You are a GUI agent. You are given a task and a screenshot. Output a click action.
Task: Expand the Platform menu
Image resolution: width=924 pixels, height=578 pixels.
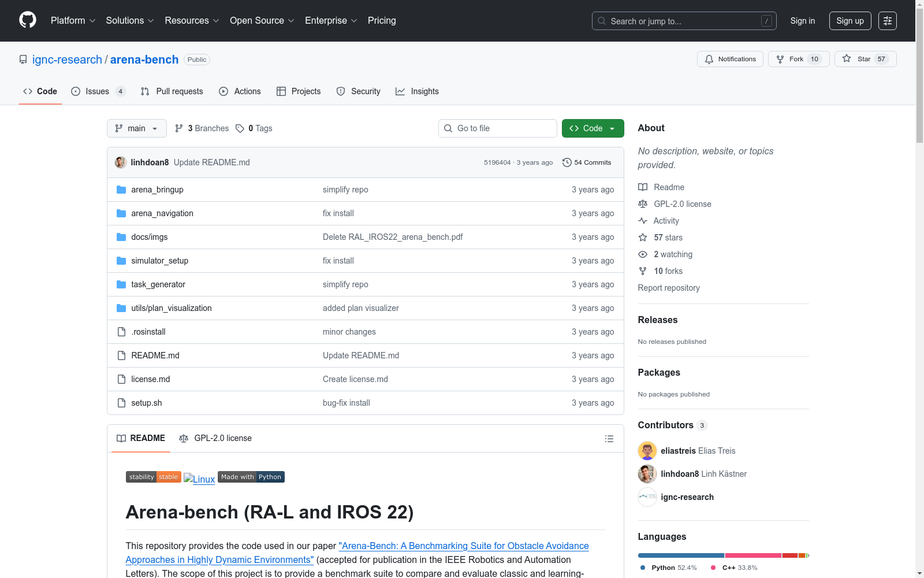(x=73, y=21)
